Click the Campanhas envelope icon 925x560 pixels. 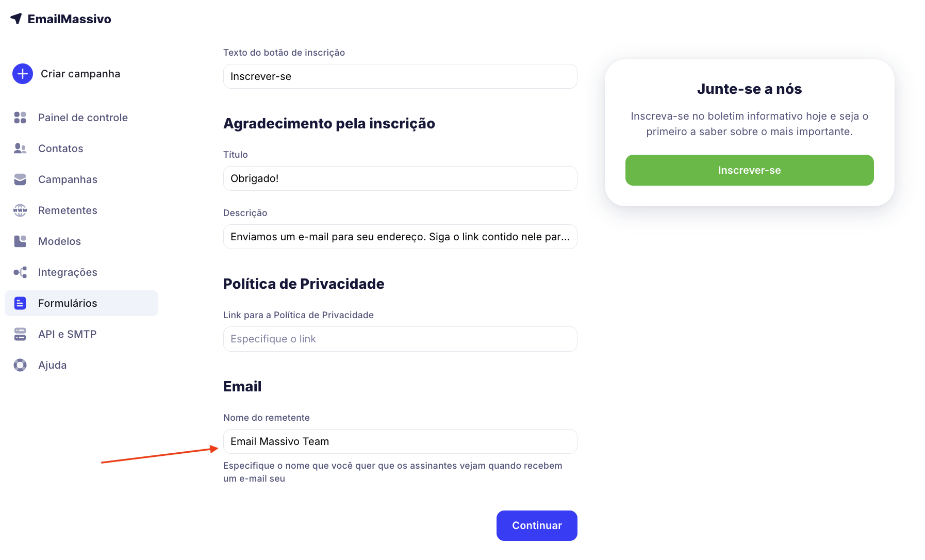(x=20, y=179)
